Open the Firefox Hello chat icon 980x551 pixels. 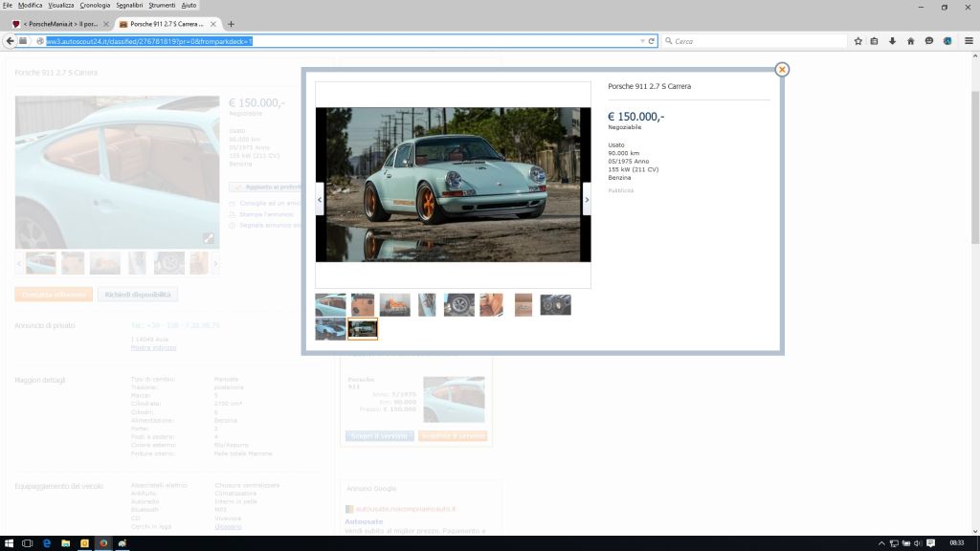(x=929, y=41)
